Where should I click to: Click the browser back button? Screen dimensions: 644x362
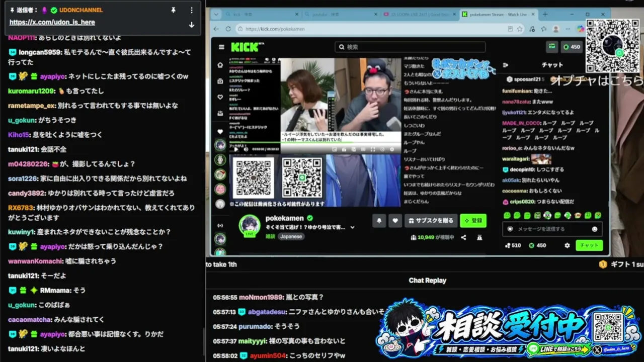pos(216,29)
